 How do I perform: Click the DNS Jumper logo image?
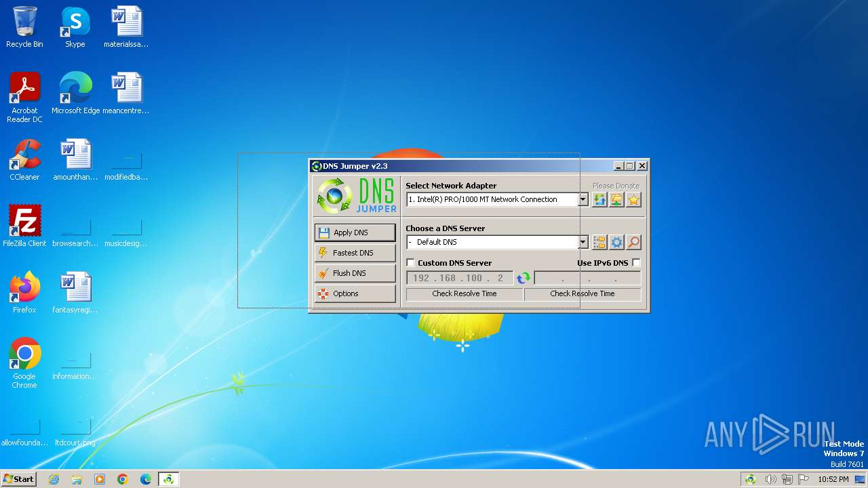click(x=357, y=196)
